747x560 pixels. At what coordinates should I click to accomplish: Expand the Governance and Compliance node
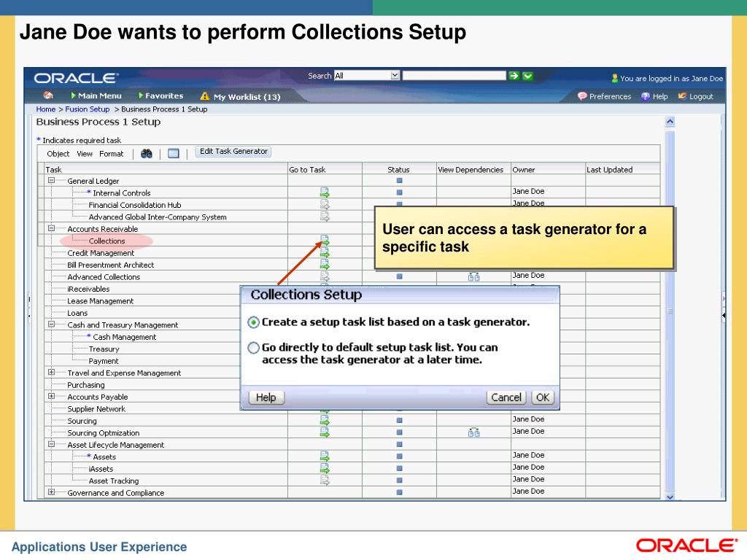(x=51, y=492)
